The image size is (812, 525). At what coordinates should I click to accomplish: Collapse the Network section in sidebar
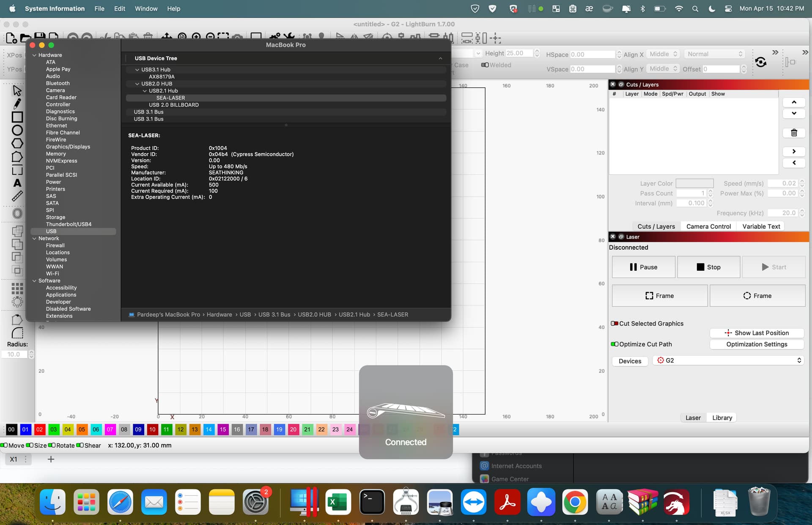point(34,239)
